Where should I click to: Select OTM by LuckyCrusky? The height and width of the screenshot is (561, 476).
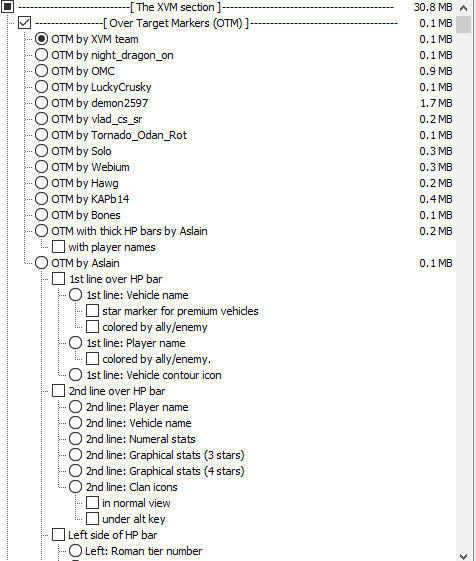click(x=42, y=87)
